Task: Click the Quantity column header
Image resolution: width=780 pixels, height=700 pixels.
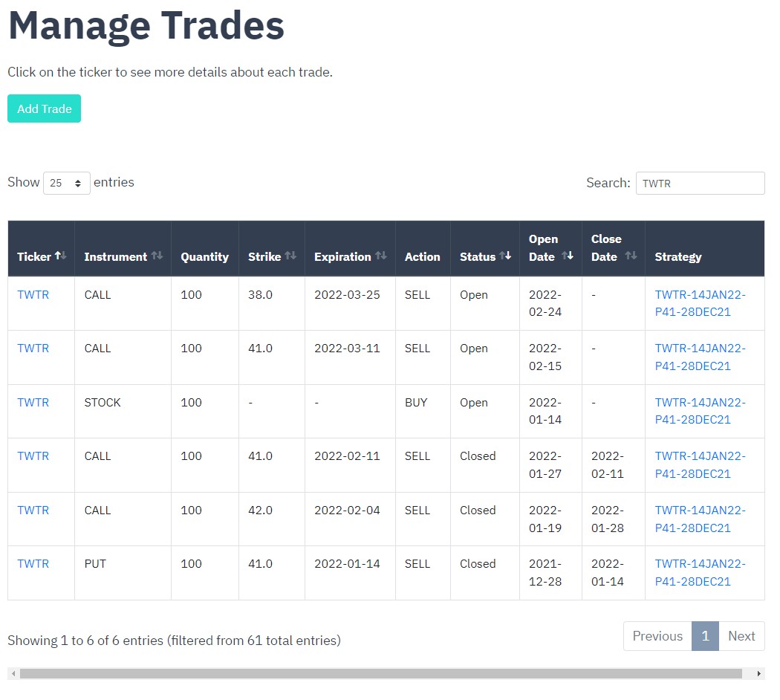Action: (205, 249)
